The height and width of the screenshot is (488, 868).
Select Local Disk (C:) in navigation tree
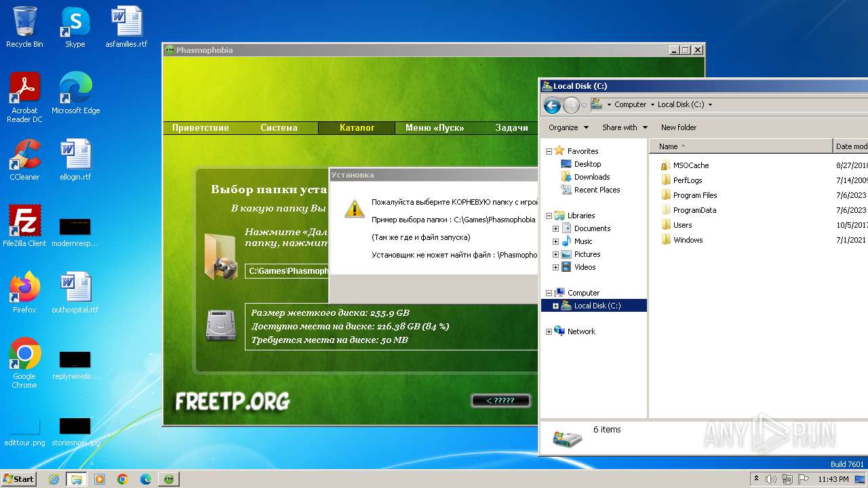597,306
